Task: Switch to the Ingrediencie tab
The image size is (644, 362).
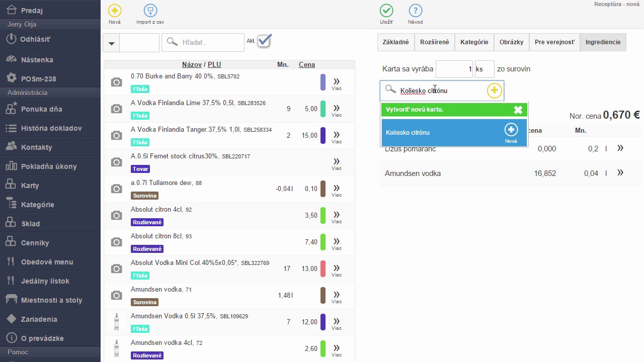Action: click(x=603, y=42)
